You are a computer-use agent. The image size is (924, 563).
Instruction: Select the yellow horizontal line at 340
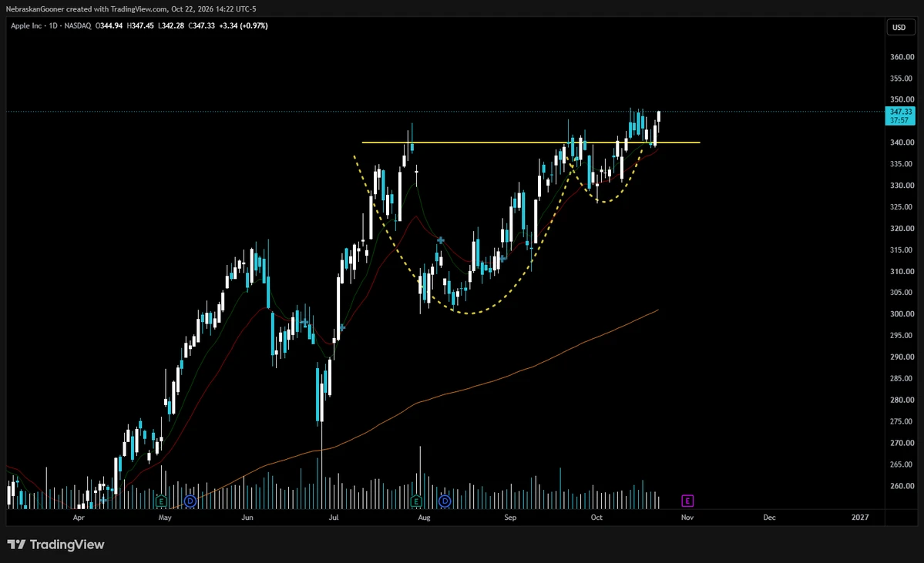pyautogui.click(x=530, y=142)
